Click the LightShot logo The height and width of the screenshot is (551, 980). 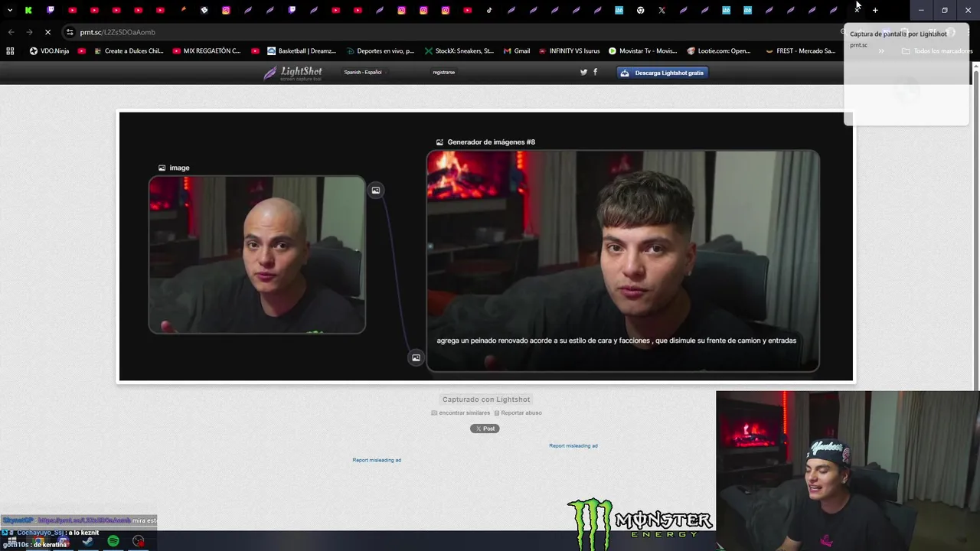coord(292,73)
